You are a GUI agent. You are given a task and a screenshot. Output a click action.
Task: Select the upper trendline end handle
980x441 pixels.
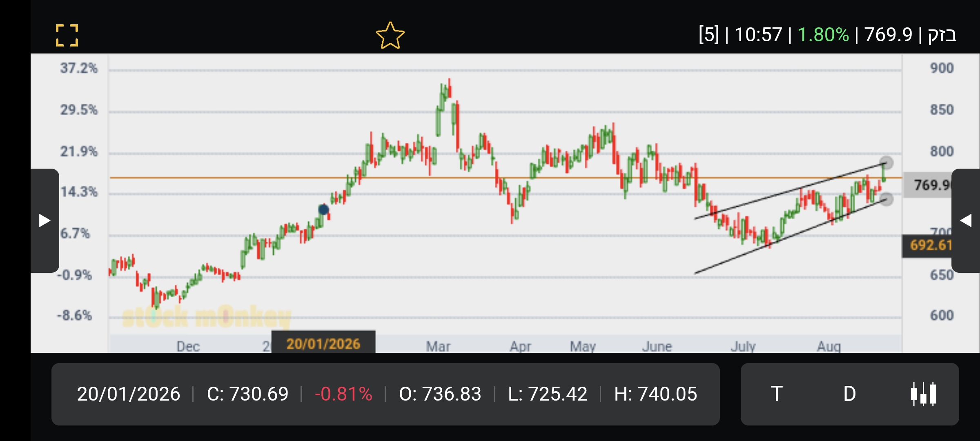(886, 163)
